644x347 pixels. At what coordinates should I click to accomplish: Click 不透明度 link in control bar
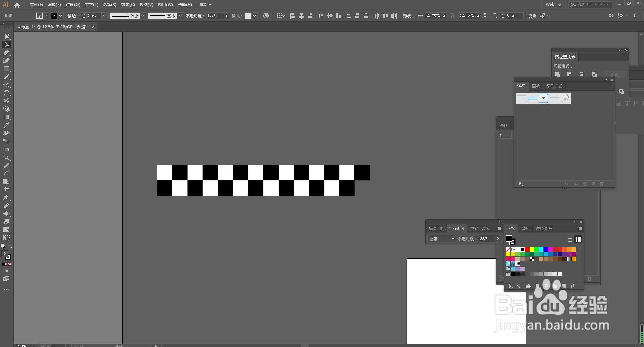click(194, 16)
